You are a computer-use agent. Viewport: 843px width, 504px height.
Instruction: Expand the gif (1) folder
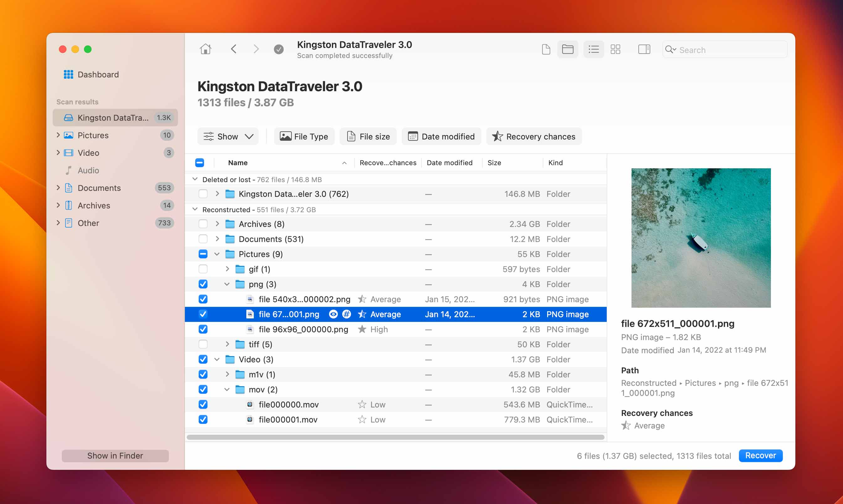(227, 269)
